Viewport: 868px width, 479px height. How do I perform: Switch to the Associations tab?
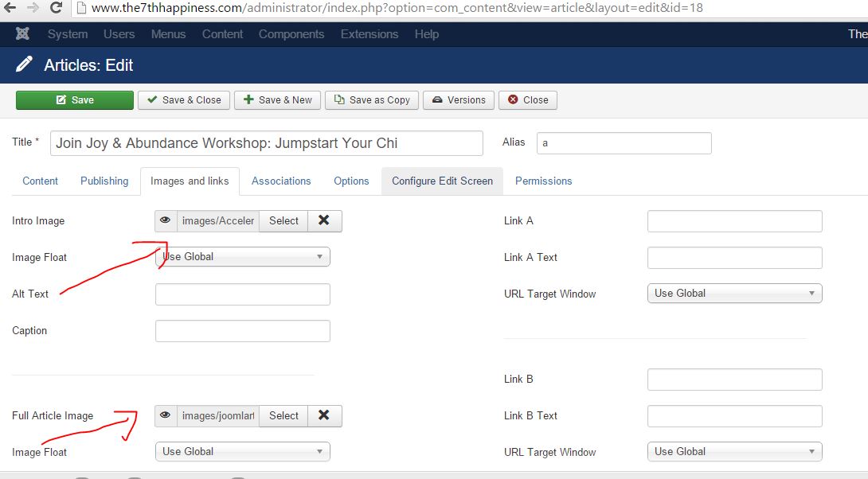pyautogui.click(x=281, y=181)
